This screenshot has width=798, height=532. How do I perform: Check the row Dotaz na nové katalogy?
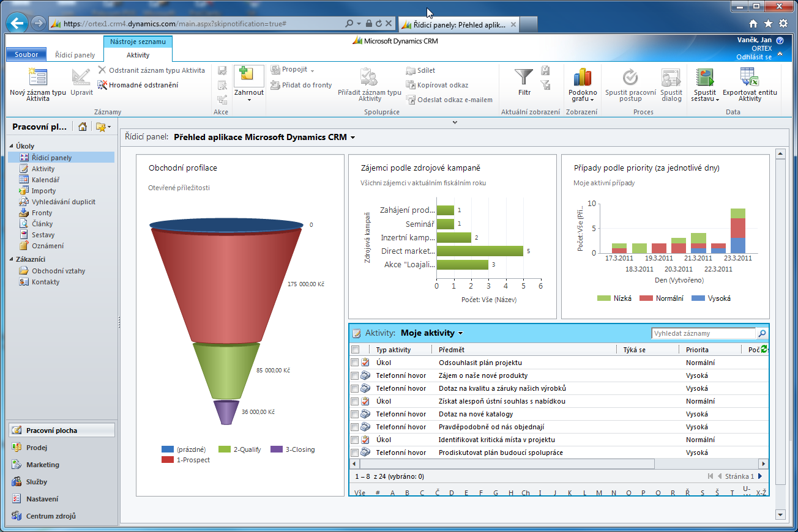click(x=355, y=414)
